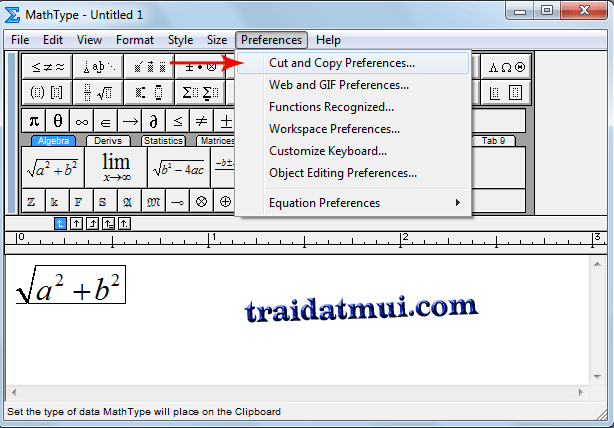Select the center tab stop
Screen dimensions: 614x428
[x=76, y=224]
